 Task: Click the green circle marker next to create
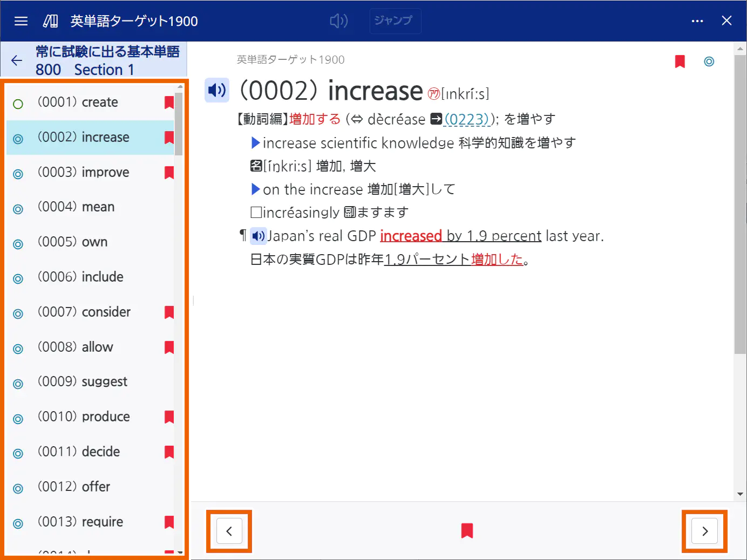pyautogui.click(x=18, y=104)
